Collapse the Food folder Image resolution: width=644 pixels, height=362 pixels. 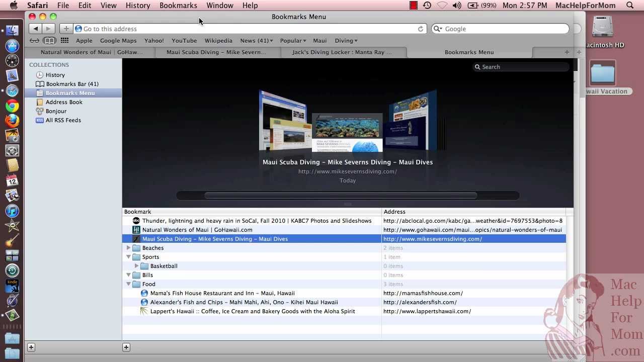pos(128,284)
